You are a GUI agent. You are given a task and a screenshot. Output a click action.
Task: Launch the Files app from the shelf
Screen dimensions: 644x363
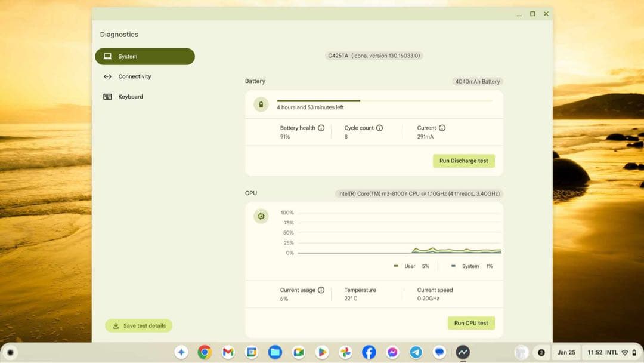point(275,353)
